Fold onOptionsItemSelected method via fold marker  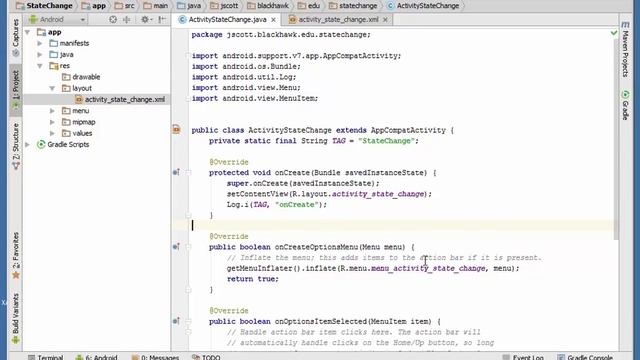(x=188, y=321)
